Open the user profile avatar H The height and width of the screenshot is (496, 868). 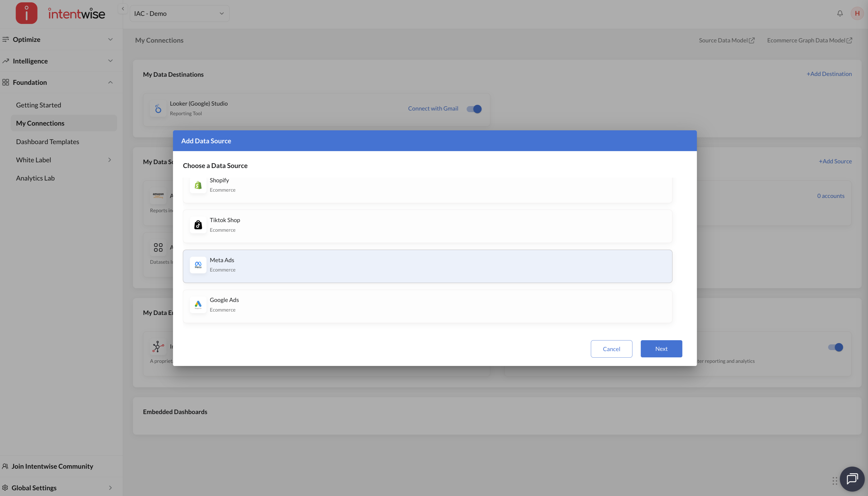857,13
